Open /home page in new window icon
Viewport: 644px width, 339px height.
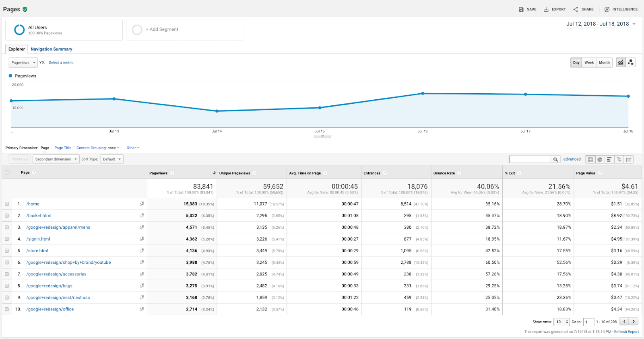pos(142,204)
